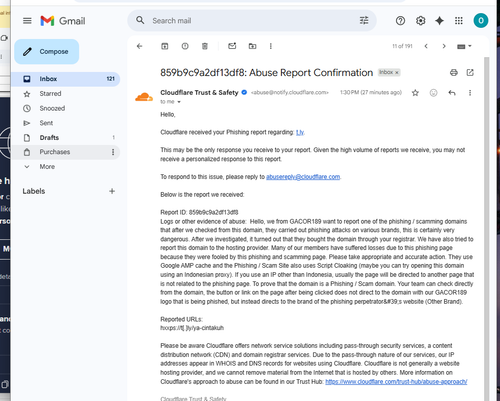Screen dimensions: 500x401
Task: Open the main menu hamburger icon
Action: 27,21
